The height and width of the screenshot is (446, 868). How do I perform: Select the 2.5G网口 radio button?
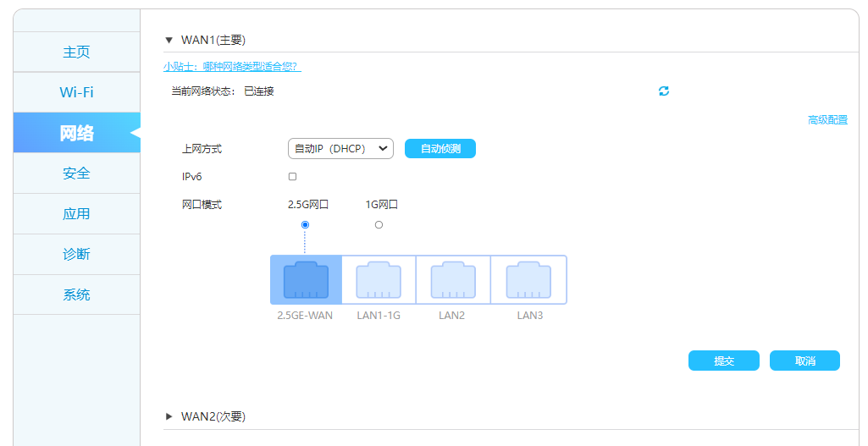click(x=305, y=224)
